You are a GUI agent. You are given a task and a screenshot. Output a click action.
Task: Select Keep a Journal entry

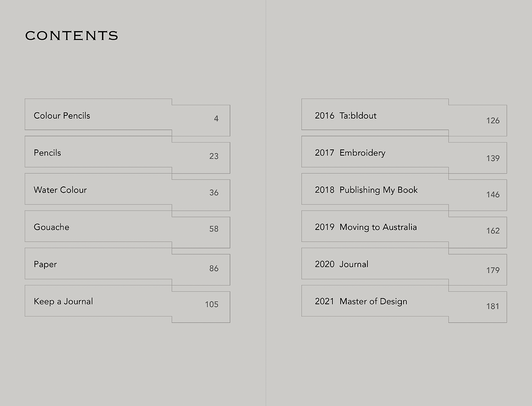pos(98,301)
